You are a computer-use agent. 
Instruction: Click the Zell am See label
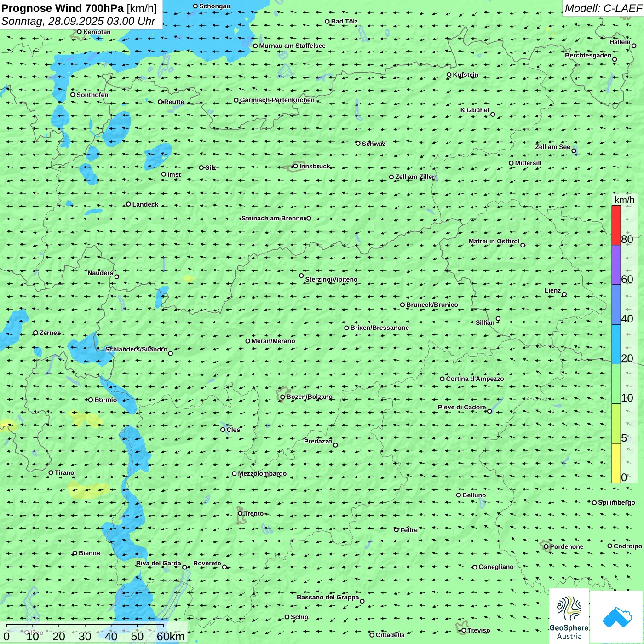[x=552, y=147]
